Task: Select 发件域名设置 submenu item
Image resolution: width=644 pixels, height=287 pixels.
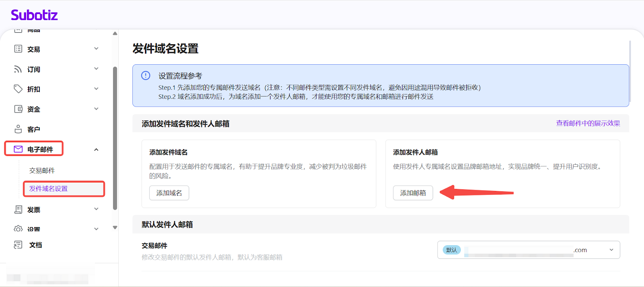Action: pyautogui.click(x=48, y=189)
